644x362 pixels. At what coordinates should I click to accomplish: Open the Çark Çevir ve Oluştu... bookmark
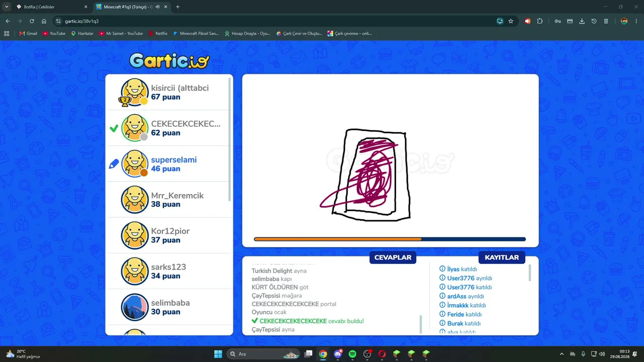(x=299, y=33)
